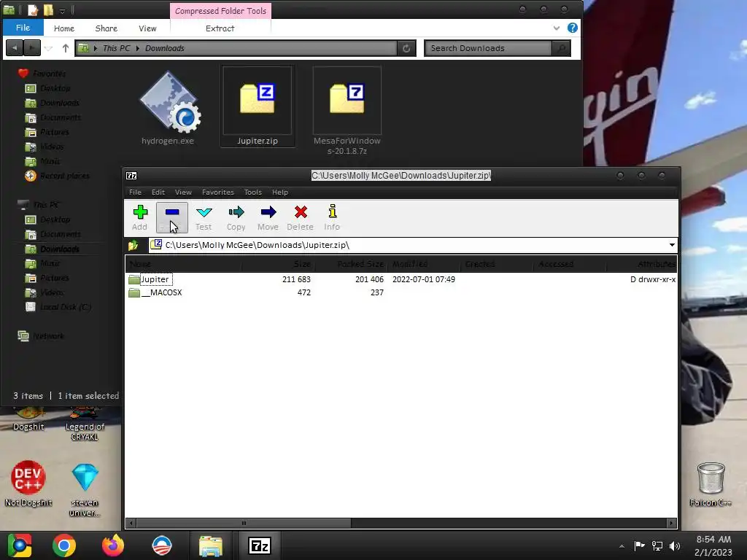The image size is (747, 560).
Task: Click the network tray icon
Action: tap(657, 545)
